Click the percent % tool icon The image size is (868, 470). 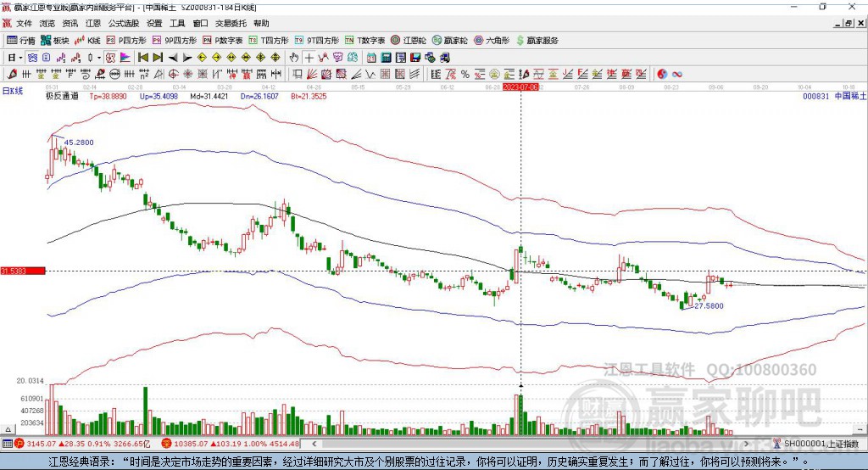tap(465, 74)
